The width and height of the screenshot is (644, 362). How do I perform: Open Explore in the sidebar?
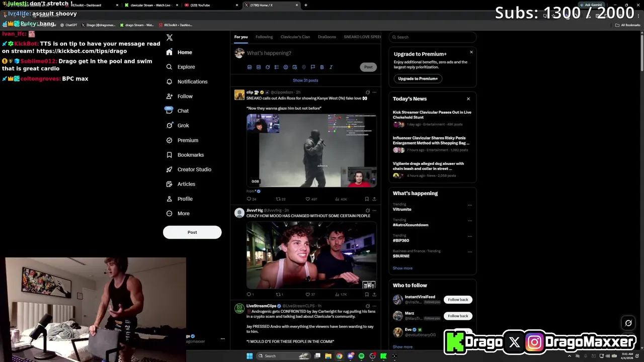(x=181, y=67)
